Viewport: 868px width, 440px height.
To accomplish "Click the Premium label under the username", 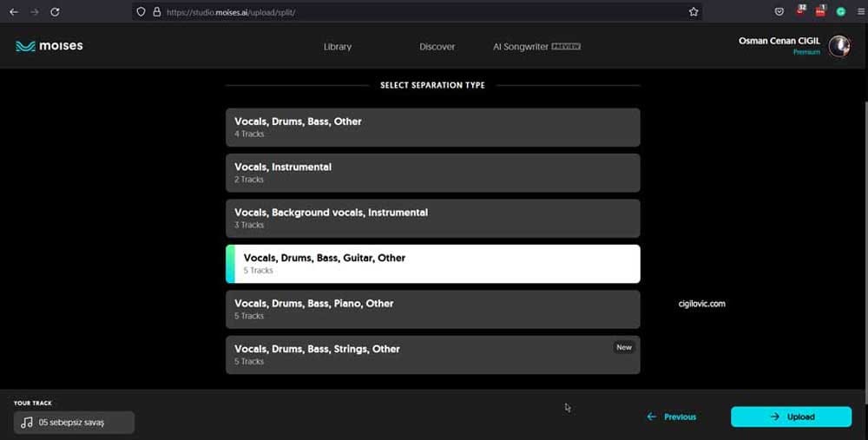I will (806, 52).
